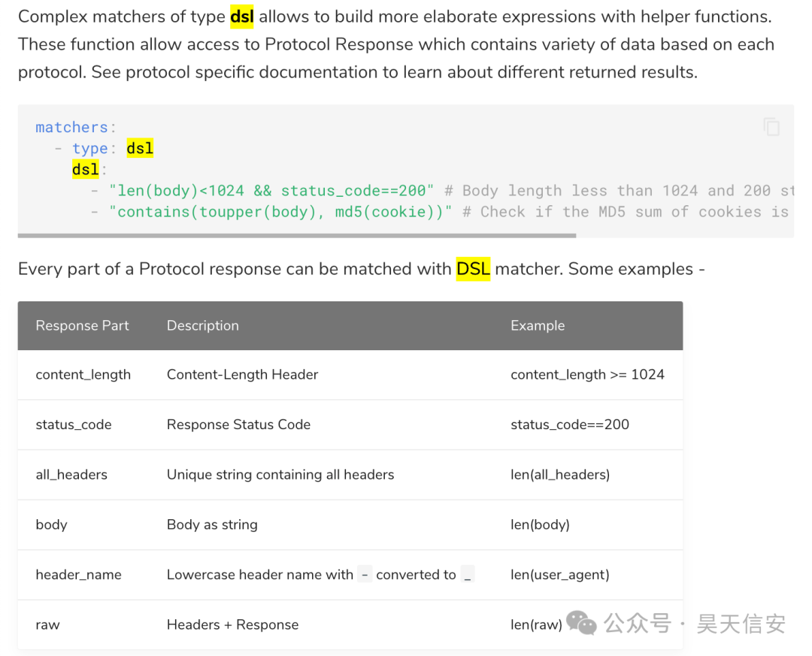Viewport: 812px width, 656px height.
Task: Click the contains(toupper(body), md5(cookie)) code string
Action: [x=280, y=212]
